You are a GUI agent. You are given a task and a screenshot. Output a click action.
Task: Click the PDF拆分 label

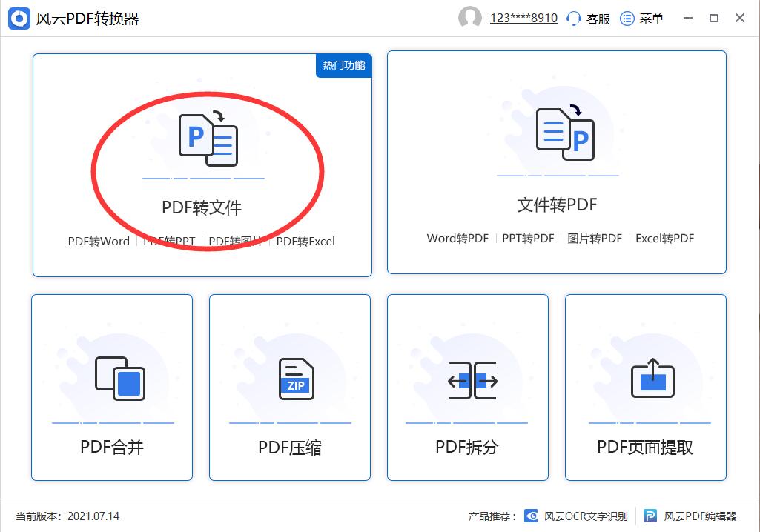coord(467,447)
